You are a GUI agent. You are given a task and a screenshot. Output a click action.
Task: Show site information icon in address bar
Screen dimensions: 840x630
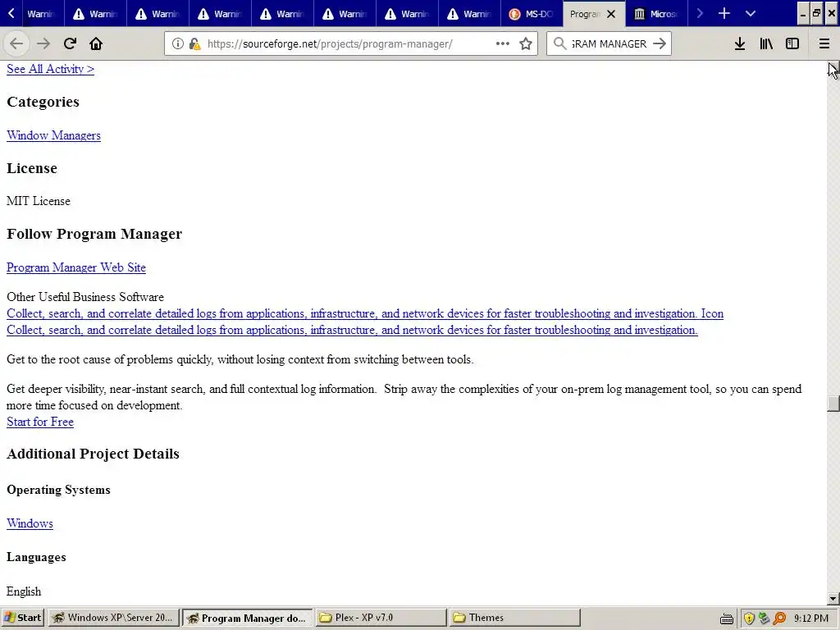pos(178,44)
